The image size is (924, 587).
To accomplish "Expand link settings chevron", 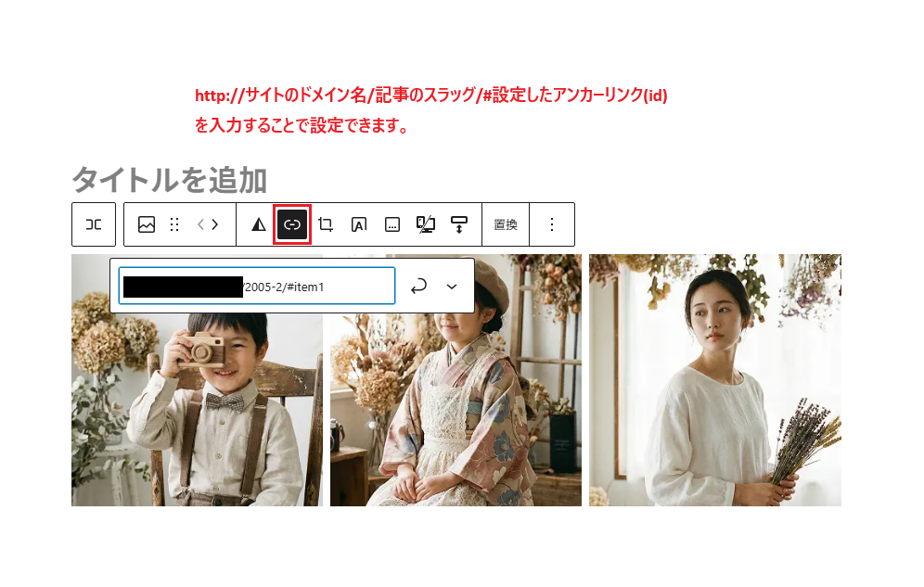I will [452, 287].
